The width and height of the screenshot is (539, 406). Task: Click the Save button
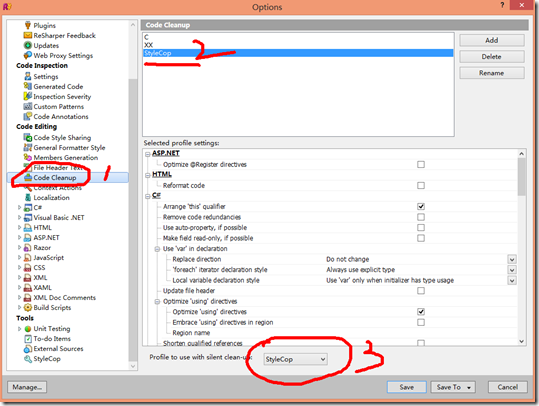pyautogui.click(x=407, y=387)
